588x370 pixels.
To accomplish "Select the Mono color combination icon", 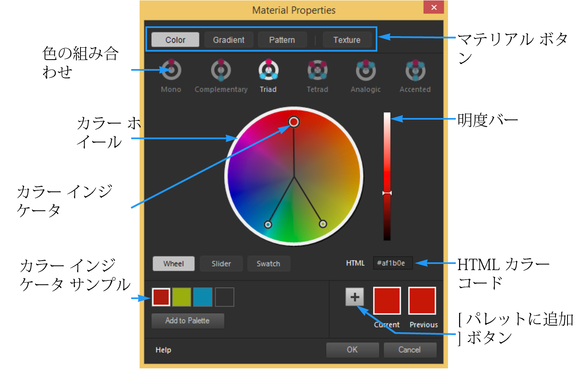I will (171, 70).
